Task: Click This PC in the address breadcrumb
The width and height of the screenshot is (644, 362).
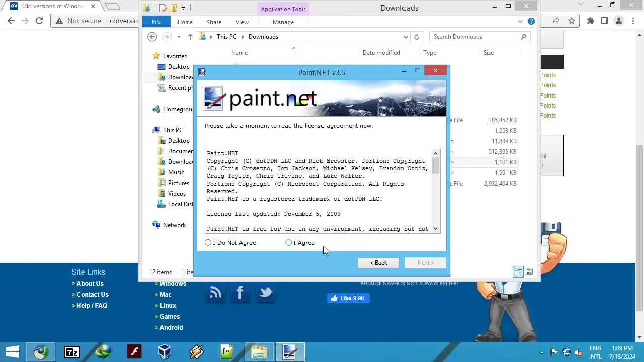Action: pyautogui.click(x=226, y=37)
